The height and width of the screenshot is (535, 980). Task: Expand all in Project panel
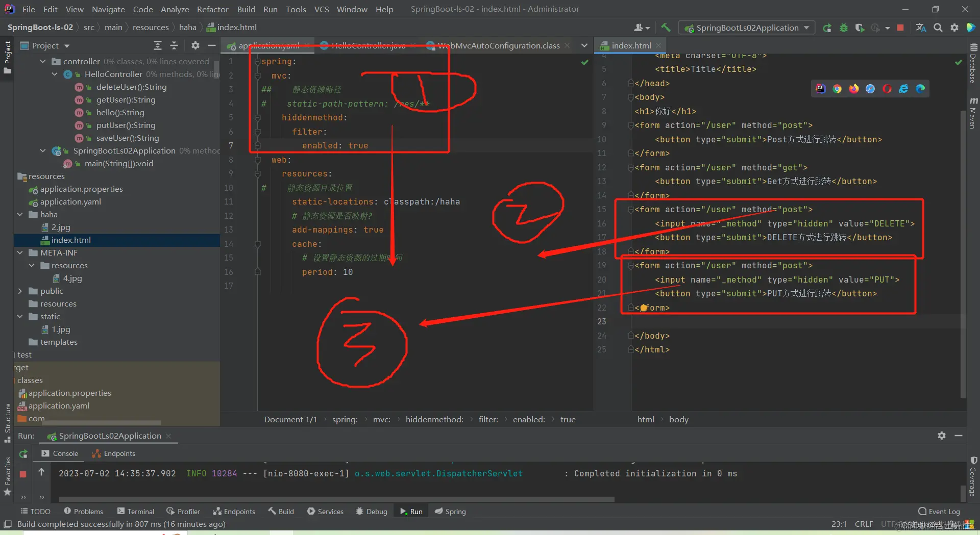point(158,45)
